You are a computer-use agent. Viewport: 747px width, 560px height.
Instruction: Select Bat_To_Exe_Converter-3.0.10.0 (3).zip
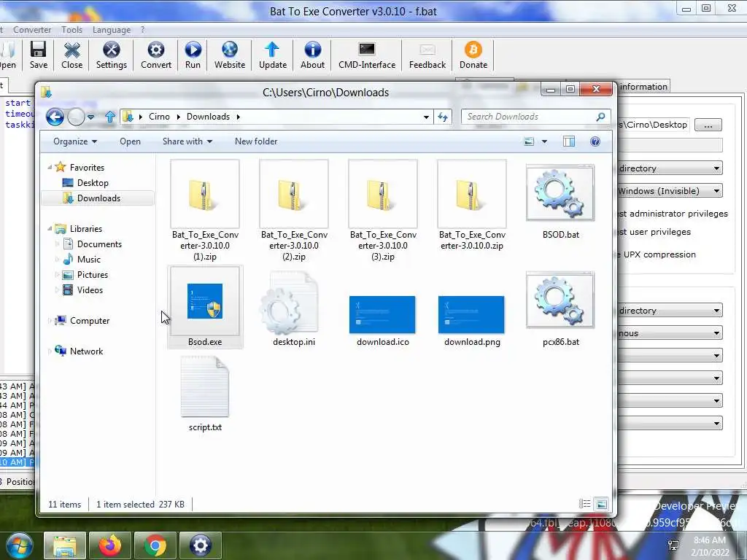[x=382, y=211]
